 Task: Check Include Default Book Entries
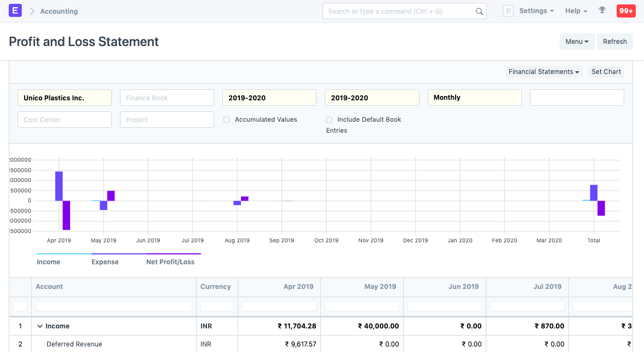tap(329, 120)
